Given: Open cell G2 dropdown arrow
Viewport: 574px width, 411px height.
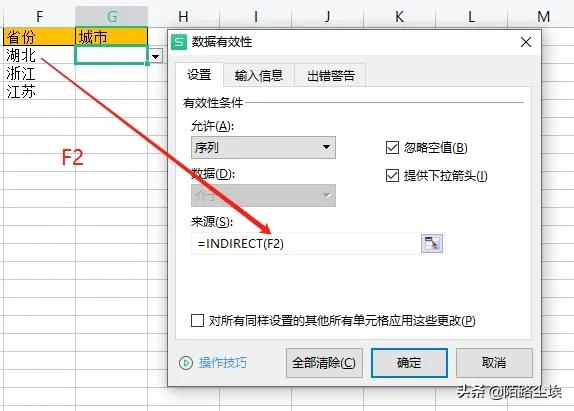Looking at the screenshot, I should click(156, 57).
